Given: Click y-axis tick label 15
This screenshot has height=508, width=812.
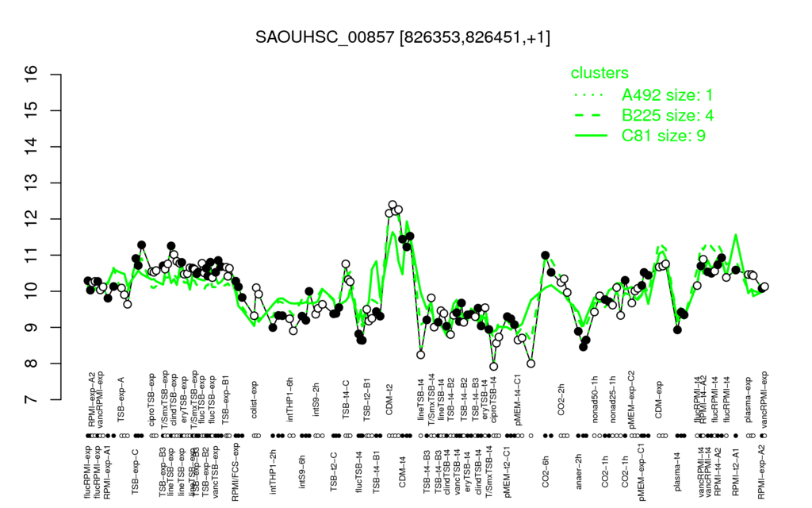Looking at the screenshot, I should tap(32, 110).
